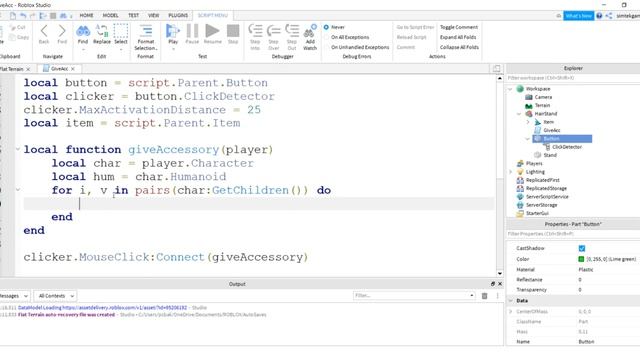640x360 pixels.
Task: Click Expand All Folds action
Action: point(458,37)
